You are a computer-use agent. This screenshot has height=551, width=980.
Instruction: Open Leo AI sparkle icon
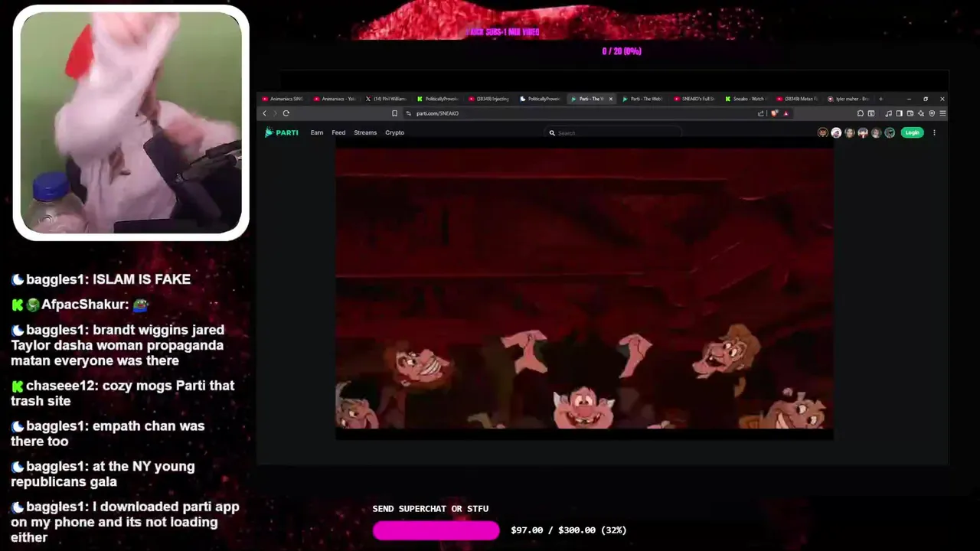click(x=921, y=113)
